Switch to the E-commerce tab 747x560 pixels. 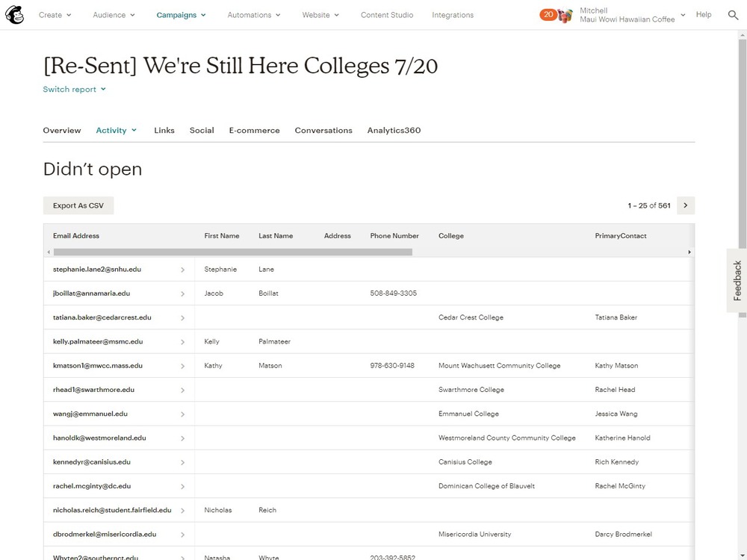coord(255,130)
